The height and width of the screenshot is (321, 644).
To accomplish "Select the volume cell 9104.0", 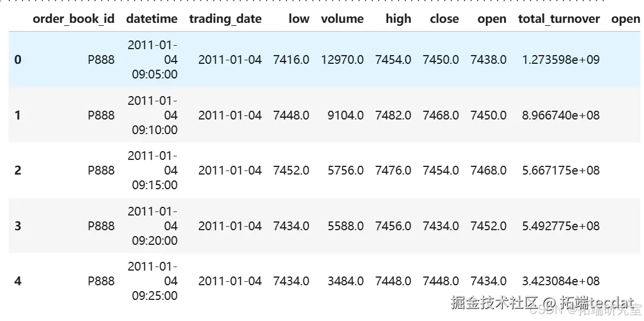I will [x=345, y=115].
